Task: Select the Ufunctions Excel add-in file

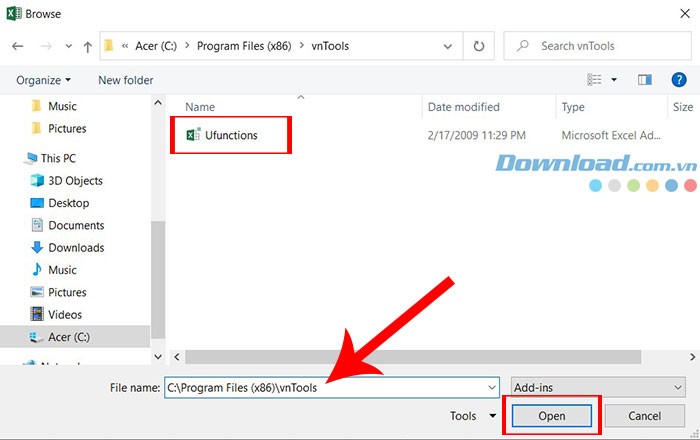Action: click(x=230, y=135)
